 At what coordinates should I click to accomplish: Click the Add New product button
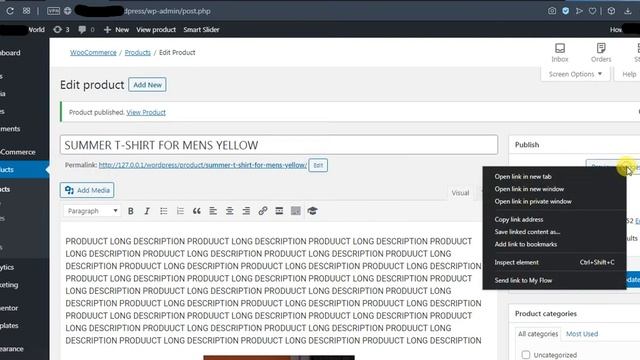(147, 85)
